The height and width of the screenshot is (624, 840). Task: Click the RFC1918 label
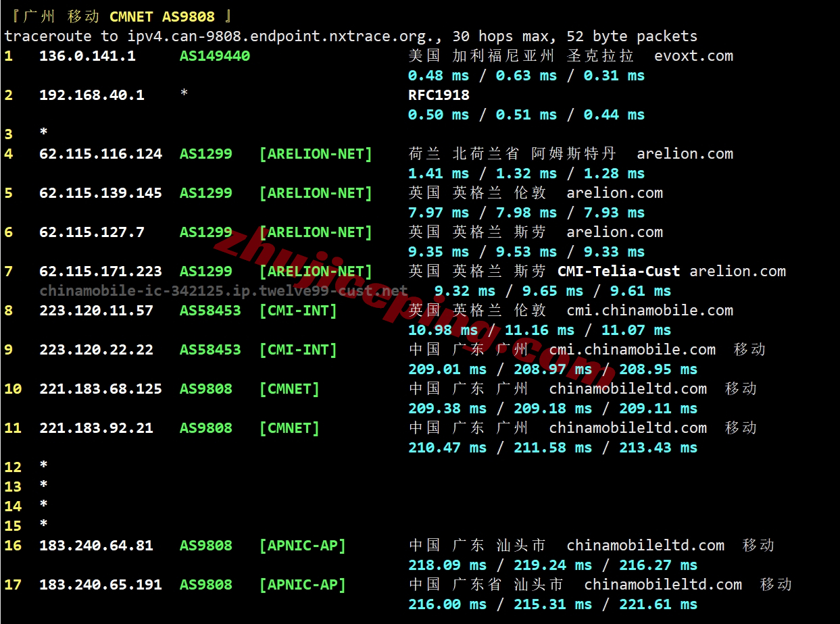point(439,95)
